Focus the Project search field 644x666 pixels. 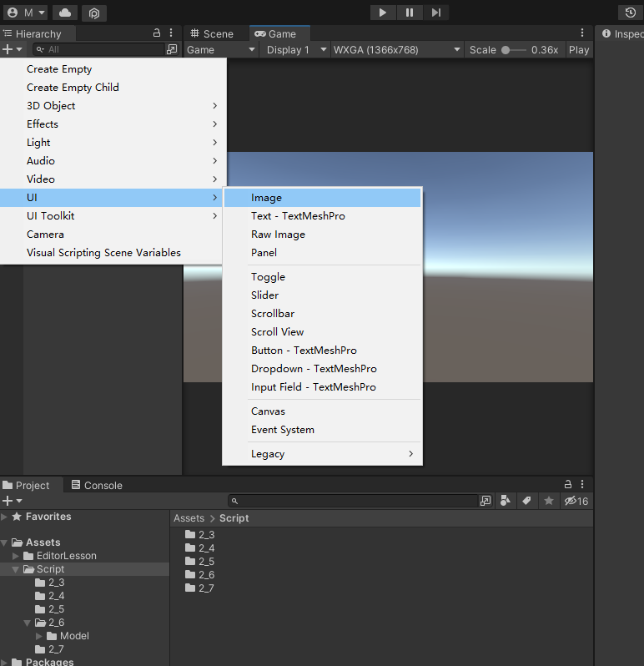point(352,502)
